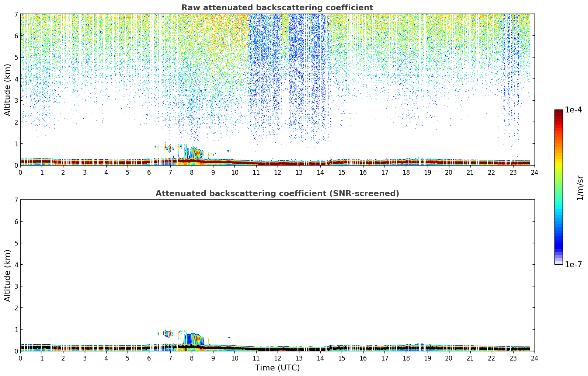Click the lower plot 'Altitude (km)' label
588x376 pixels.
click(x=8, y=275)
